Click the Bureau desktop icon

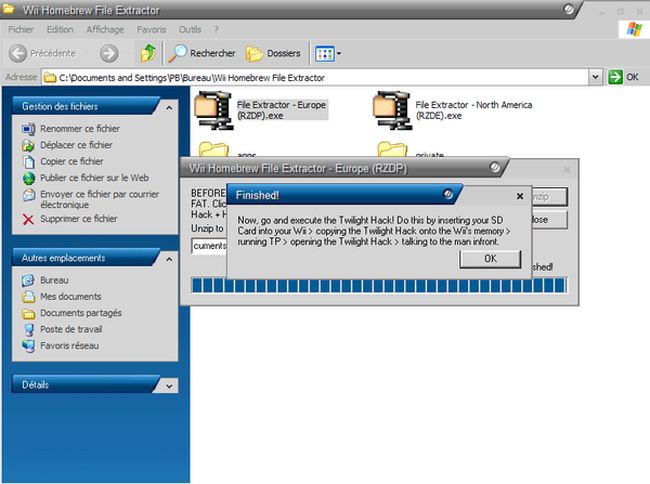(28, 281)
